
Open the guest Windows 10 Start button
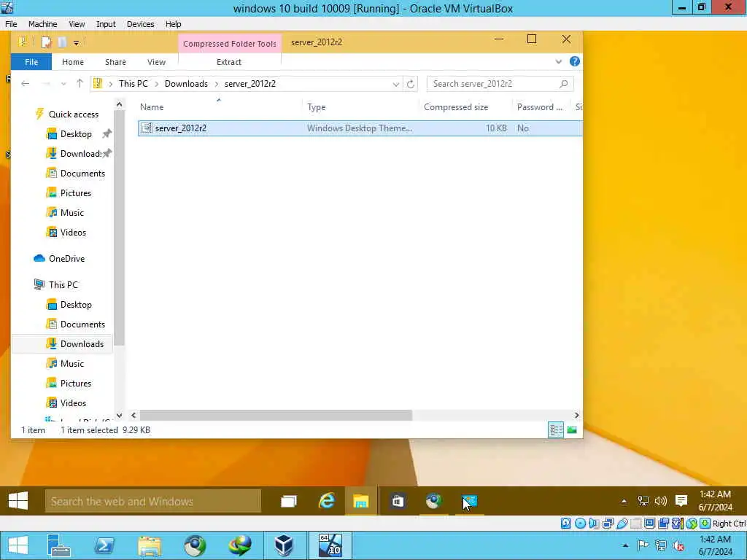point(18,501)
